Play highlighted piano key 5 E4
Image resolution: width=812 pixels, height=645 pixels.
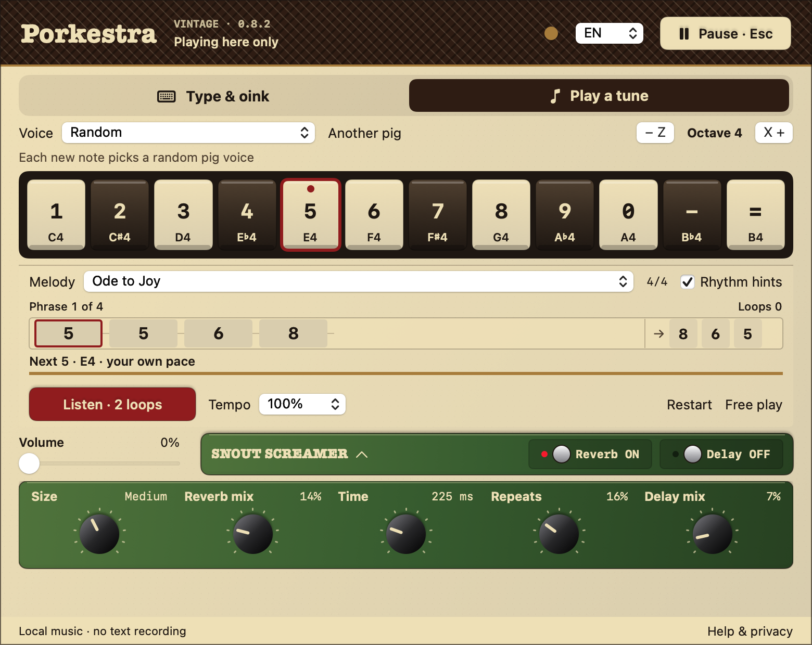click(x=310, y=215)
